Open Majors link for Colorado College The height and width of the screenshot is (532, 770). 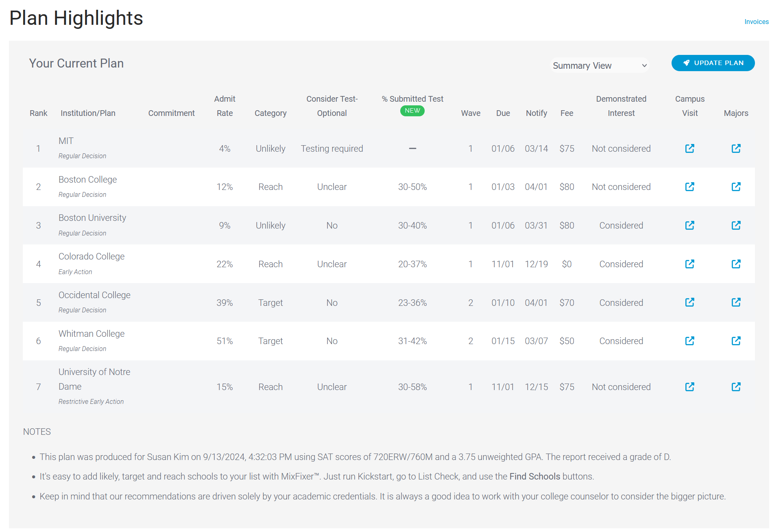tap(736, 264)
